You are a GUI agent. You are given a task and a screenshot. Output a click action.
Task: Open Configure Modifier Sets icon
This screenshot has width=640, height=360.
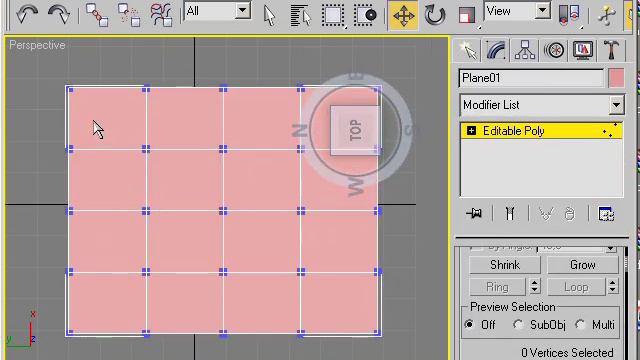606,213
